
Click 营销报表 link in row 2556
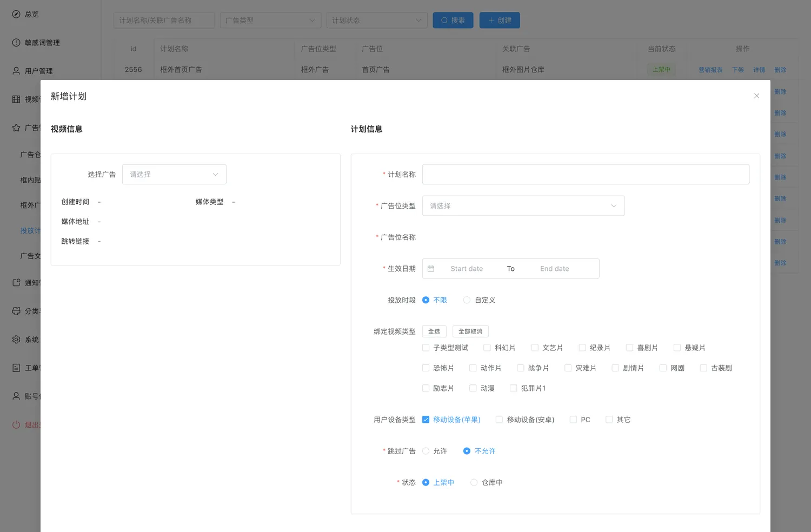710,70
